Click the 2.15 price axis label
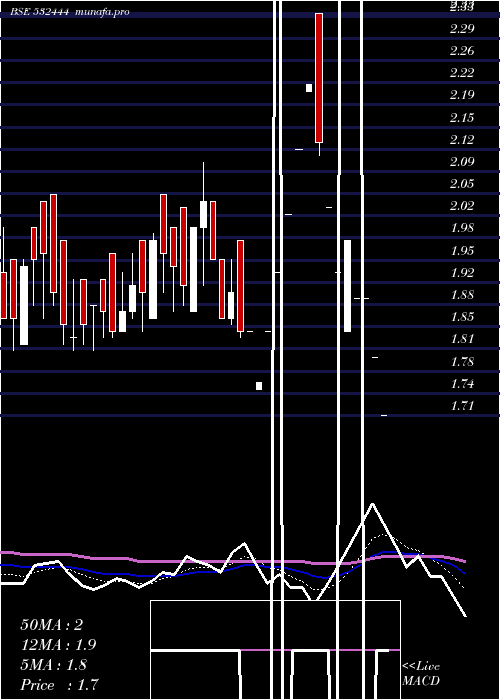The height and width of the screenshot is (700, 500). point(462,117)
